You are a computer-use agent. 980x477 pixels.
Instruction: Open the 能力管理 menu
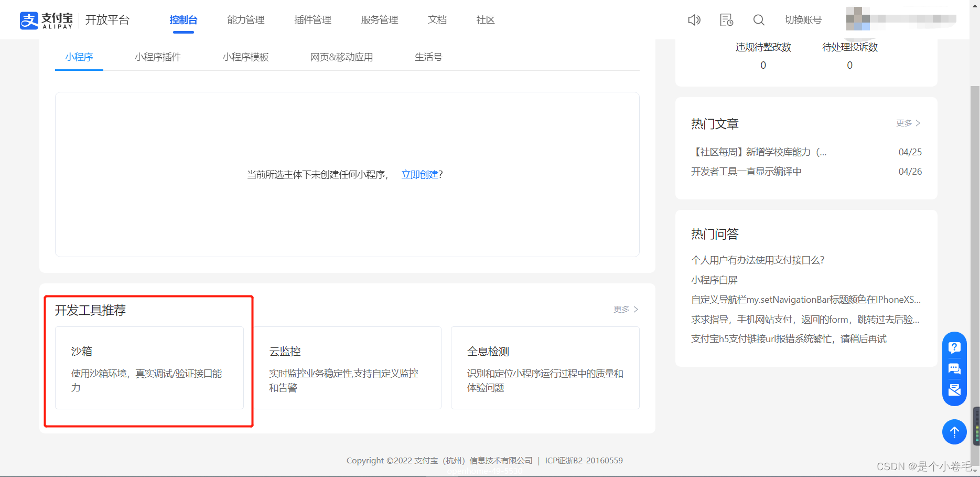tap(246, 20)
